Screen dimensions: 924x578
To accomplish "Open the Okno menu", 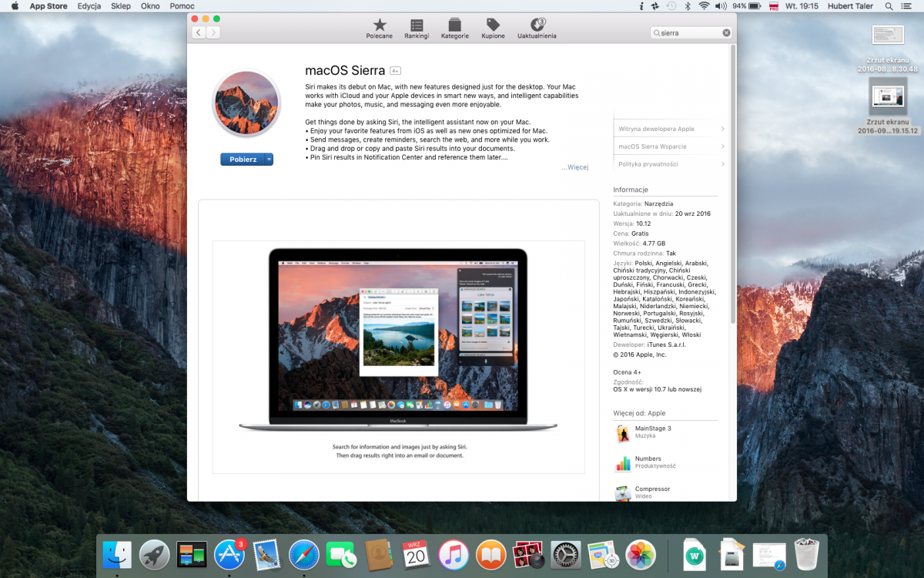I will [x=151, y=6].
